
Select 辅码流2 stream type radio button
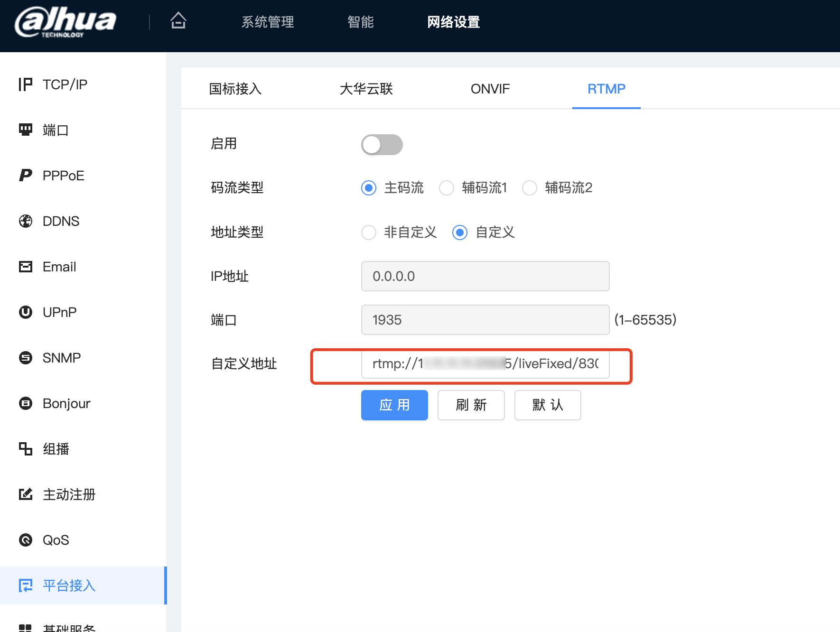coord(530,188)
